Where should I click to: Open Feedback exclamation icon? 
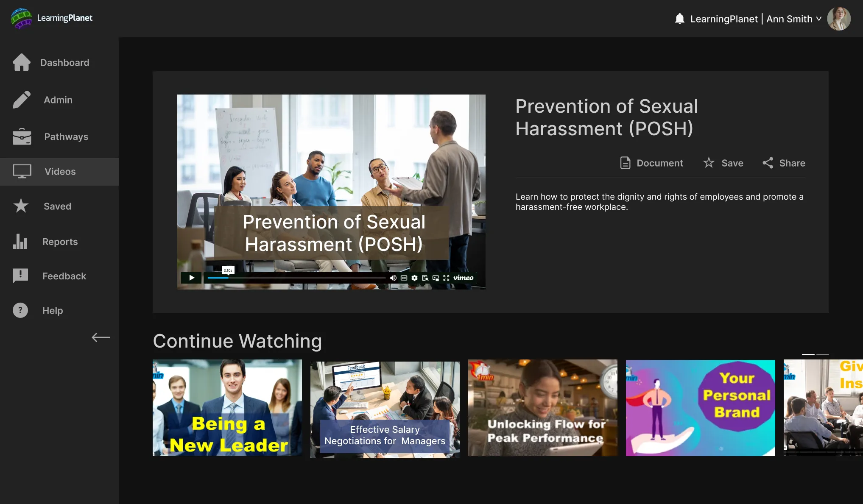(20, 276)
